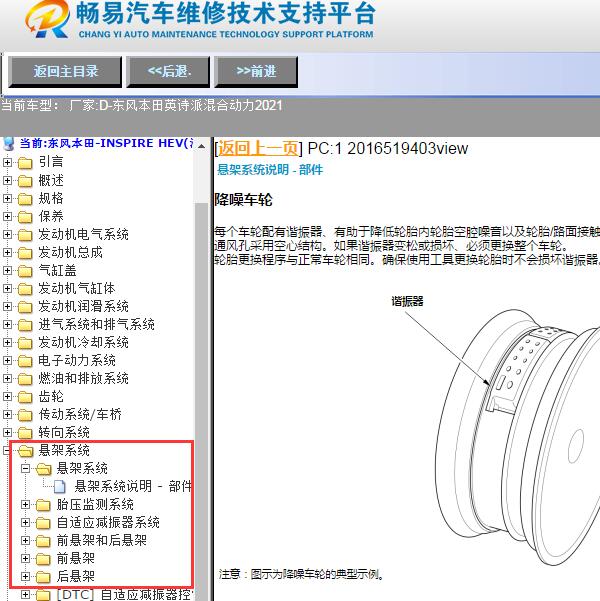Select the 发动机总成 tree label

point(70,253)
